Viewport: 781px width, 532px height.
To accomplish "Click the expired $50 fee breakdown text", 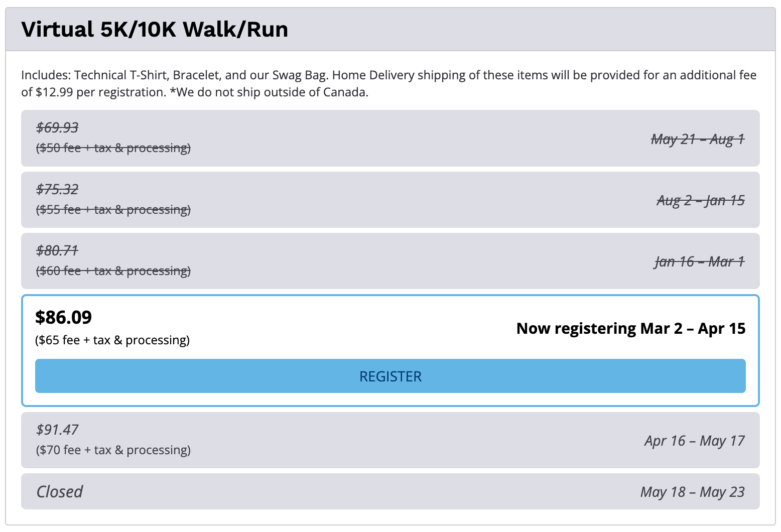I will coord(113,148).
